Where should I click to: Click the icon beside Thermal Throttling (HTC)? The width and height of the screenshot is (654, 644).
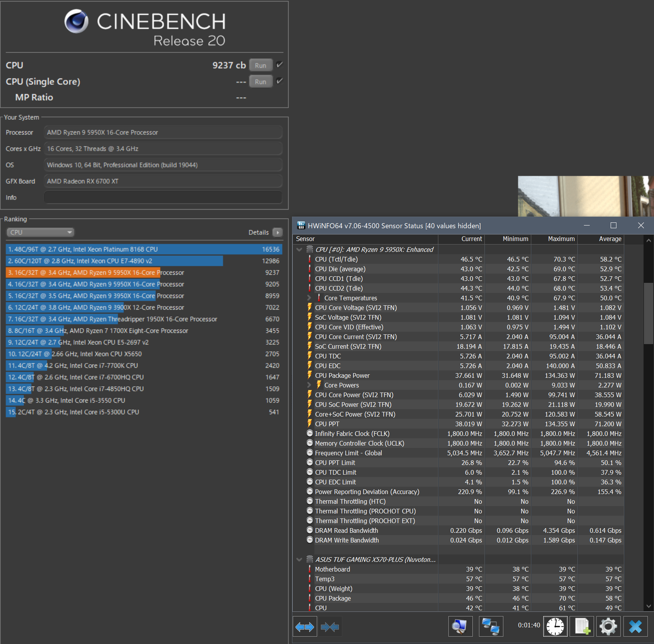[310, 501]
